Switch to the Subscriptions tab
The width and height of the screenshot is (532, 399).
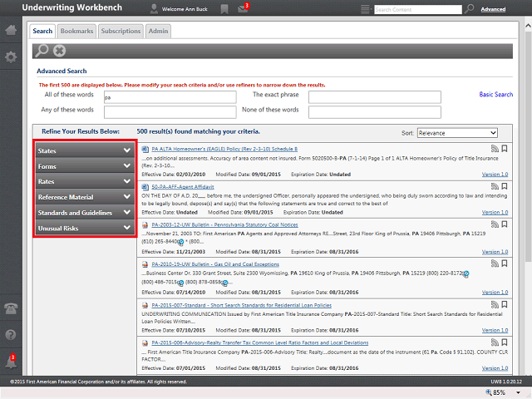click(121, 32)
